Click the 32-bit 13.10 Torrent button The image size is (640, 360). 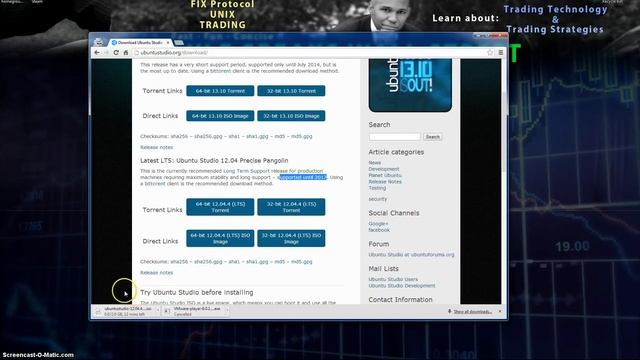[291, 91]
